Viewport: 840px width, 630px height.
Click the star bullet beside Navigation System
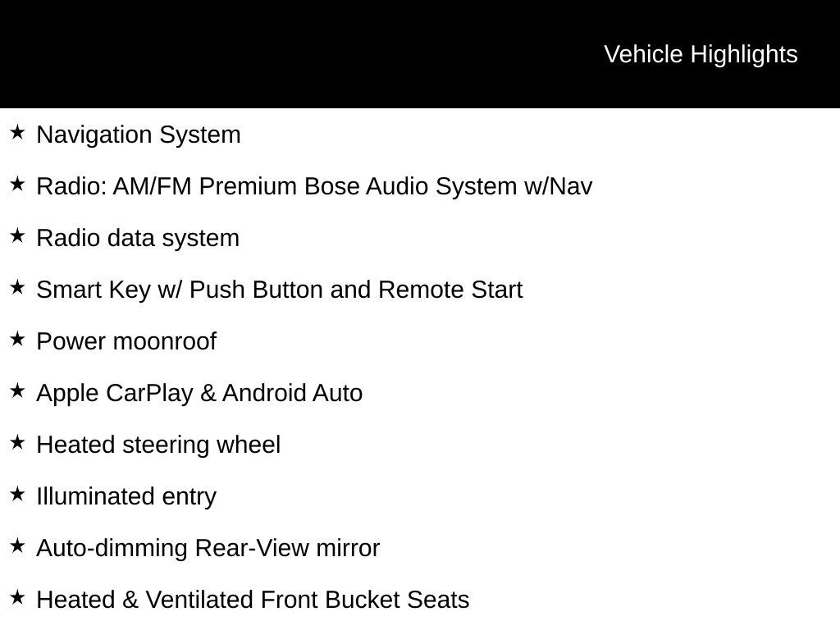pos(17,132)
